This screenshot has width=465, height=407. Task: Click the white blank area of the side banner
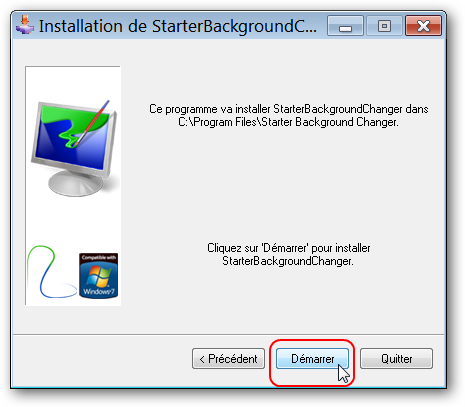point(73,222)
